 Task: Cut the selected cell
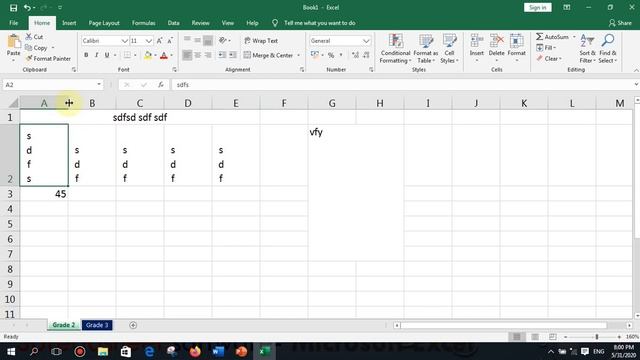pyautogui.click(x=34, y=37)
